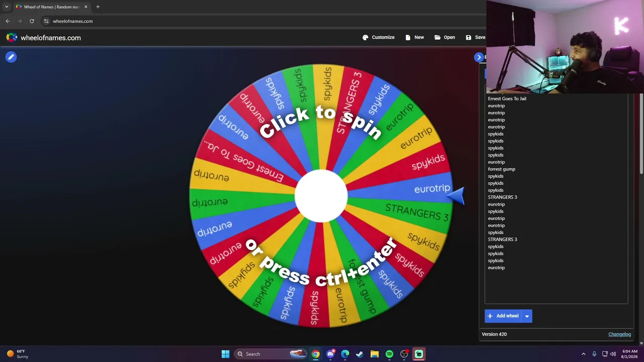Click the taskbar Search box
The height and width of the screenshot is (362, 644).
point(271,354)
